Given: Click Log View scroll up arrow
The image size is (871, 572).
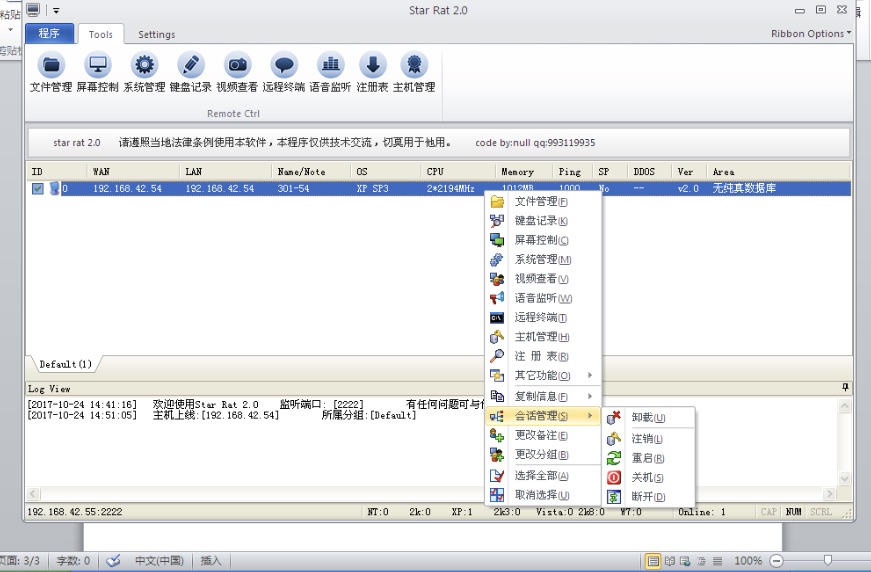Looking at the screenshot, I should pyautogui.click(x=844, y=406).
